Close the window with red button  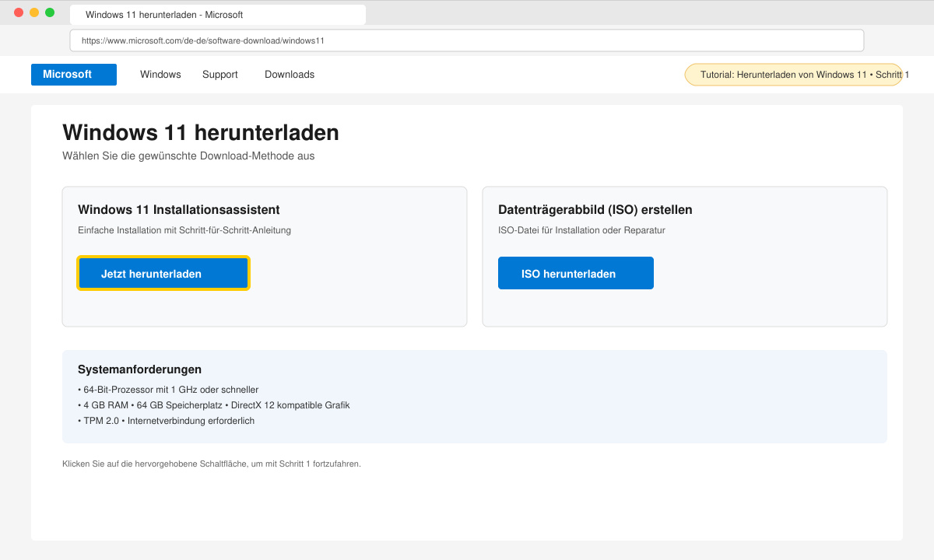pos(19,12)
